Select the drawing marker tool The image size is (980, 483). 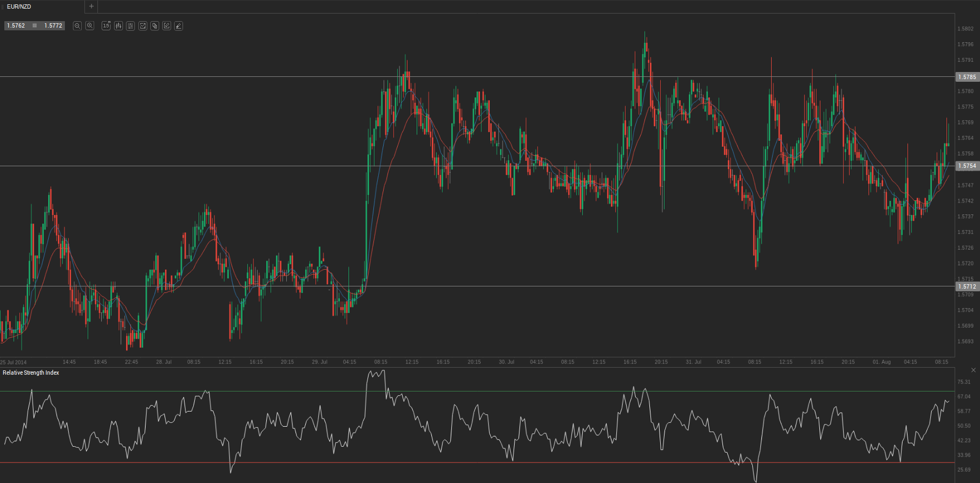pos(179,26)
